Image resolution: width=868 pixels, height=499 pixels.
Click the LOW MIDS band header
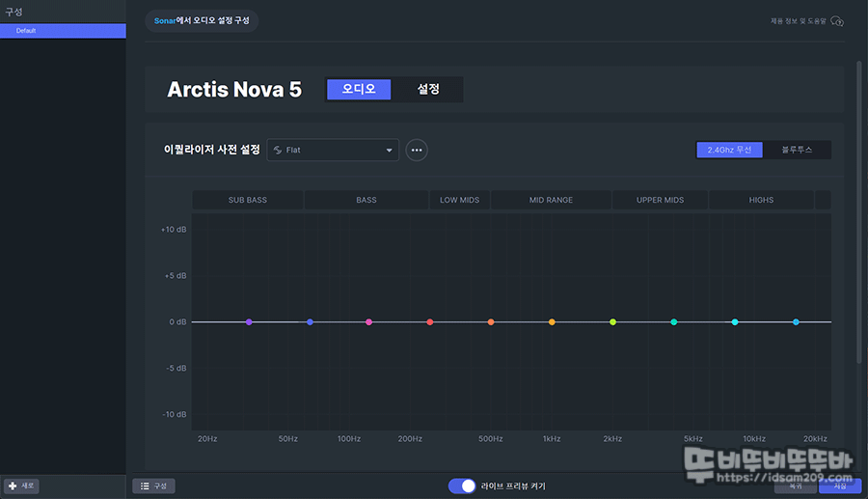tap(459, 200)
